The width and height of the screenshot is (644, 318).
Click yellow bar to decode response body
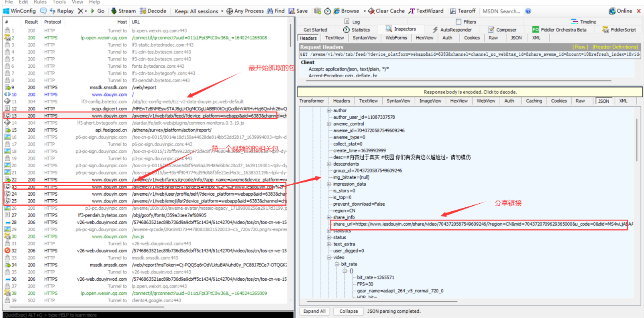point(470,92)
